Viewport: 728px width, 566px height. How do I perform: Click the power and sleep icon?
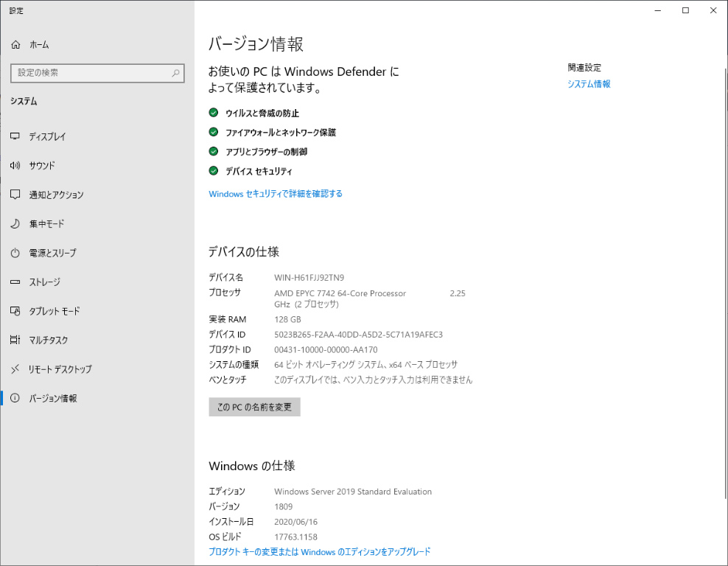[15, 253]
